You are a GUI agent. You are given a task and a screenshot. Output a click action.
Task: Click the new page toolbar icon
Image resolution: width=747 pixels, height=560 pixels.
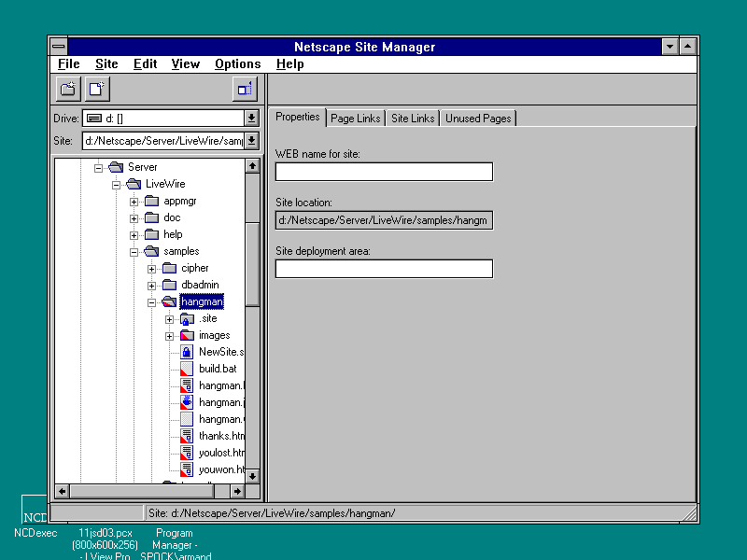coord(97,89)
